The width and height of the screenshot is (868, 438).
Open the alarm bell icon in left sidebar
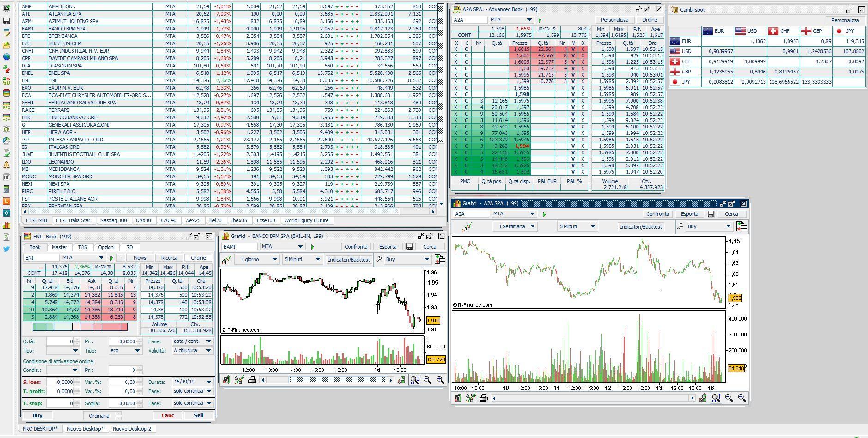[x=6, y=165]
